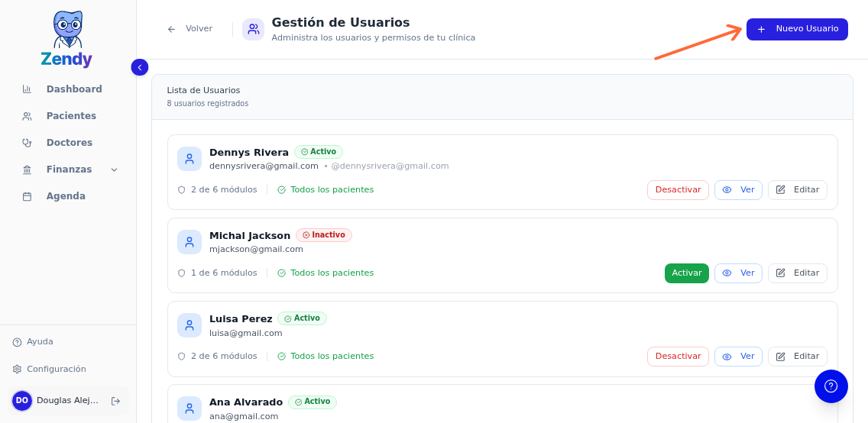Activate Michal Jackson's account
Viewport: 868px width, 423px height.
point(687,273)
